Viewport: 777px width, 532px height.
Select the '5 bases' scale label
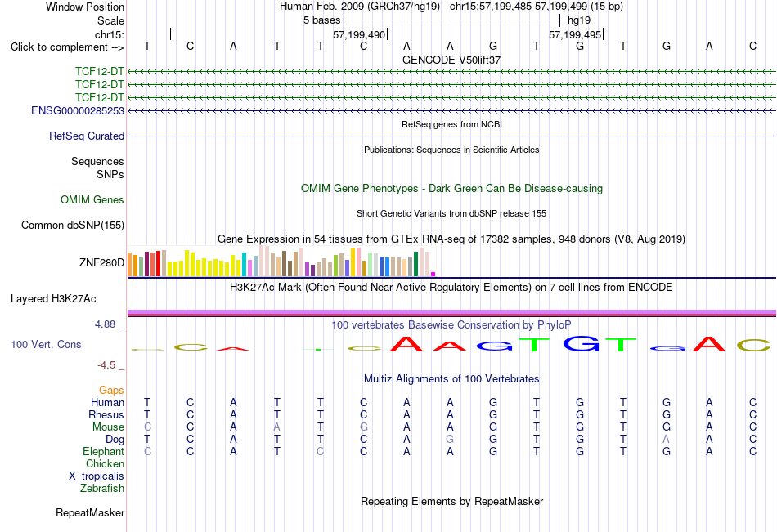322,20
